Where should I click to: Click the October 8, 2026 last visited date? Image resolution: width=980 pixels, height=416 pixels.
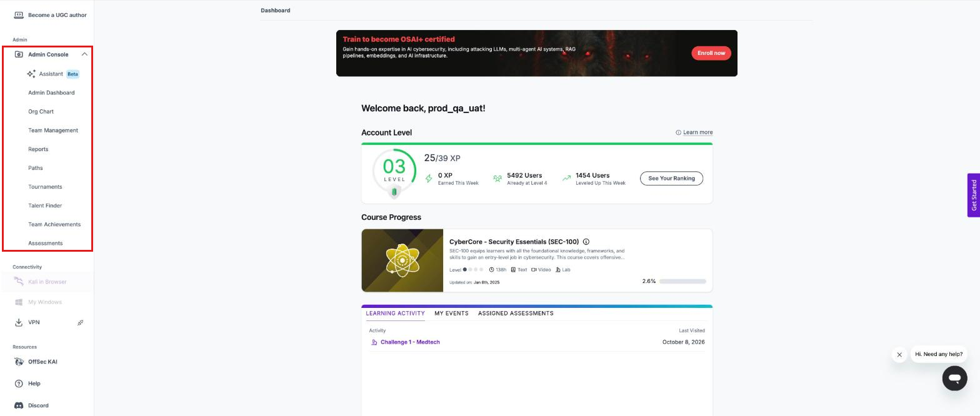683,342
